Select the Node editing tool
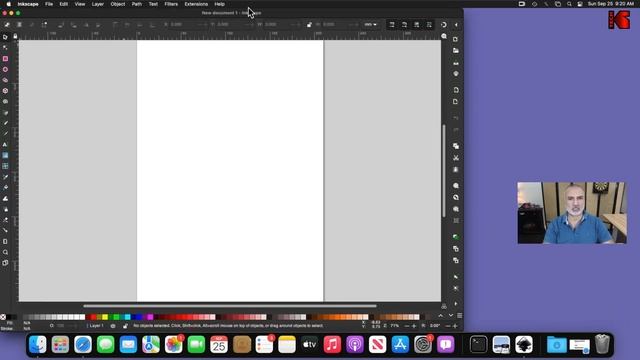Screen dimensions: 640x360 tap(5, 48)
